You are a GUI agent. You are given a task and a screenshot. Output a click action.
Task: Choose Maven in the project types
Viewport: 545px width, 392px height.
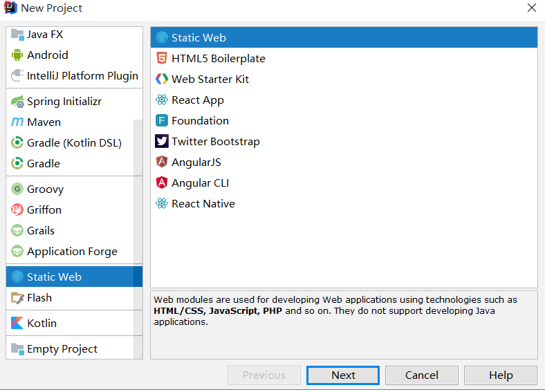pyautogui.click(x=44, y=122)
